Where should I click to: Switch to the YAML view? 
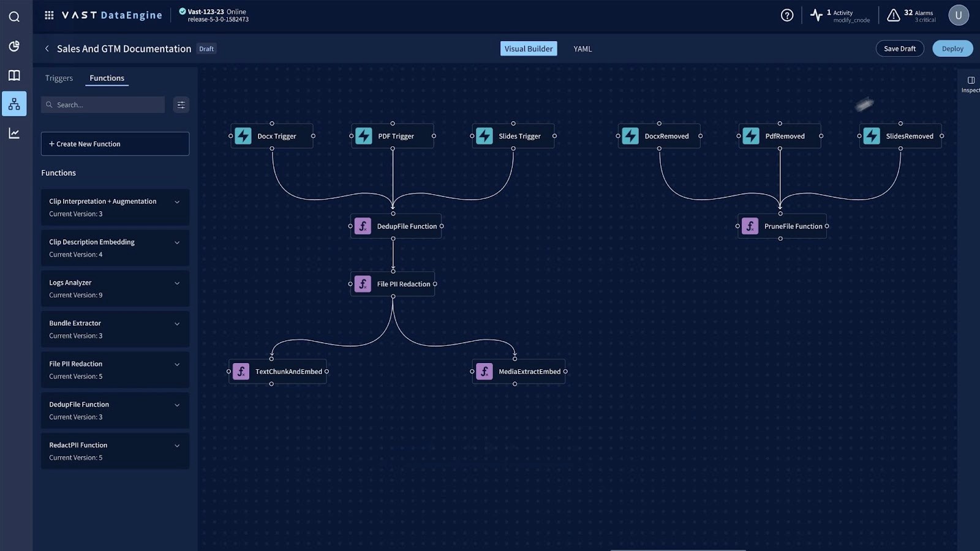[x=581, y=48]
